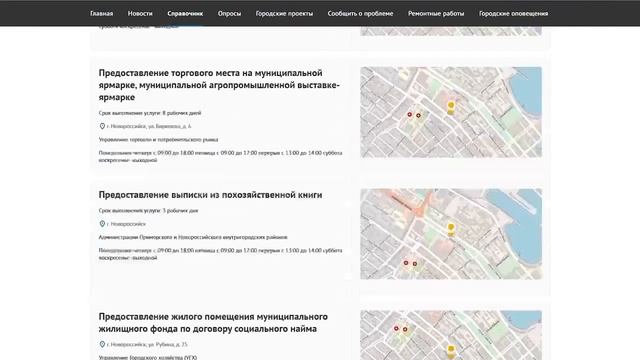This screenshot has height=360, width=640.
Task: Open Городские оповещения in the navigation
Action: click(513, 13)
